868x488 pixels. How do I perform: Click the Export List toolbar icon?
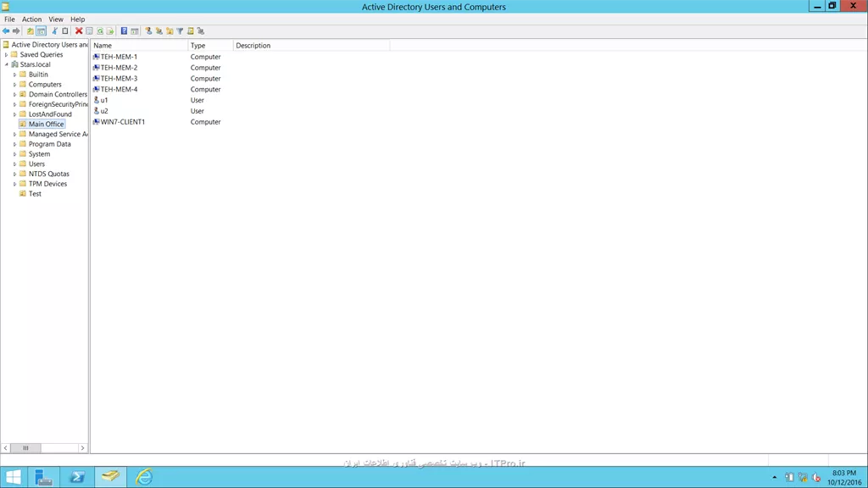(109, 31)
